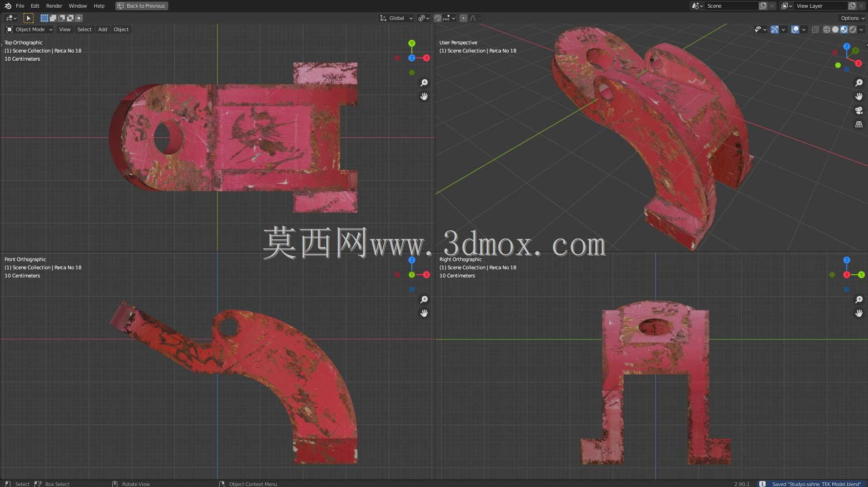Choose Invert existing selection mode
The width and height of the screenshot is (868, 487).
70,18
